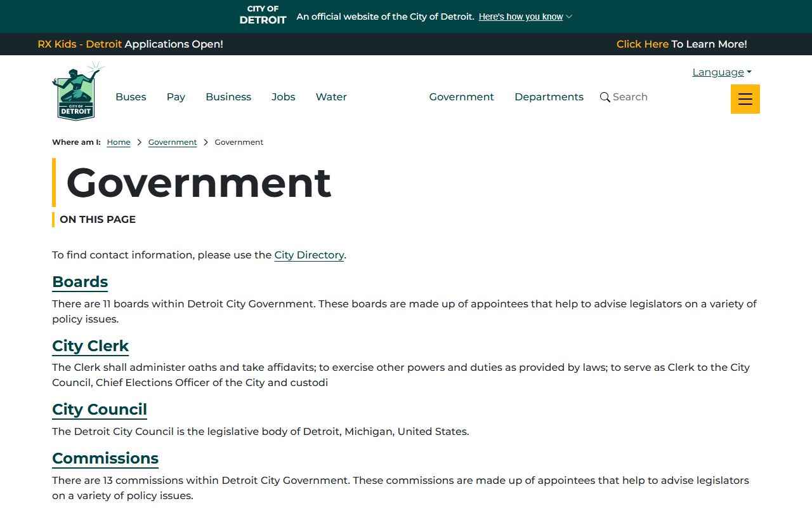Open the Pay menu item
The width and height of the screenshot is (812, 508).
pyautogui.click(x=176, y=97)
